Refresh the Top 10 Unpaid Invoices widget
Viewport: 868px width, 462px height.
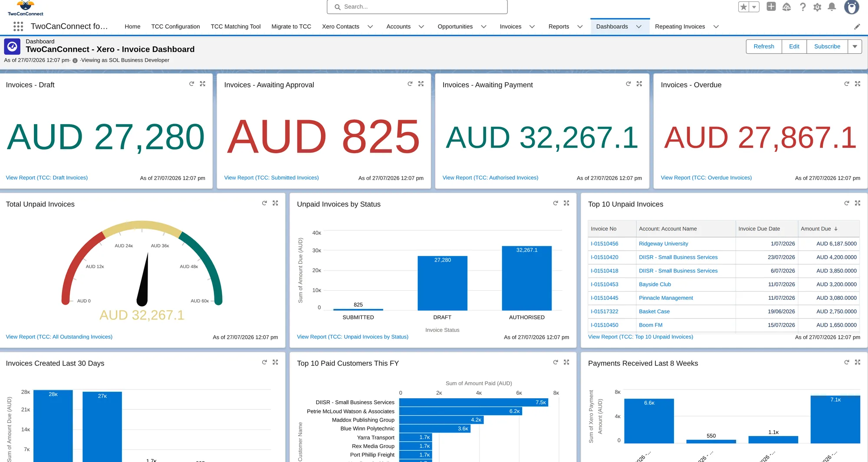click(x=846, y=203)
